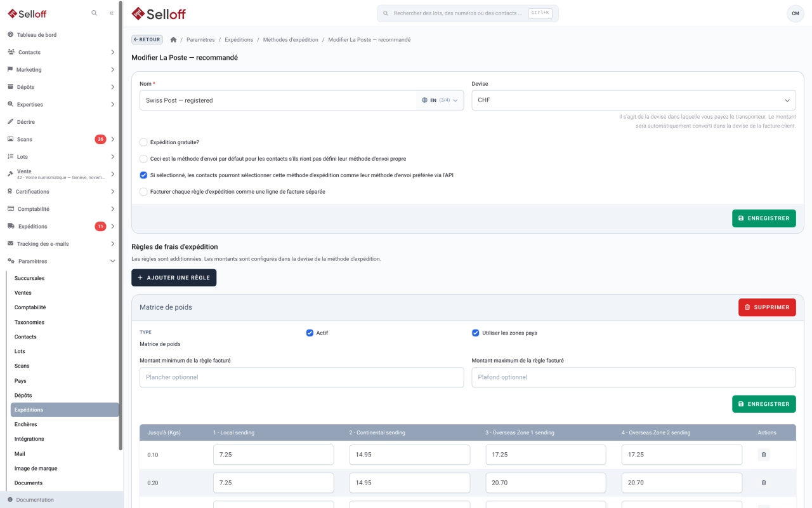Expand the Contacts sidebar menu
The width and height of the screenshot is (812, 508).
point(62,52)
